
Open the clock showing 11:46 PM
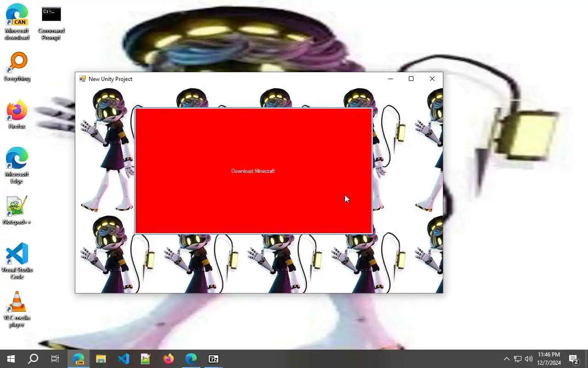point(549,359)
